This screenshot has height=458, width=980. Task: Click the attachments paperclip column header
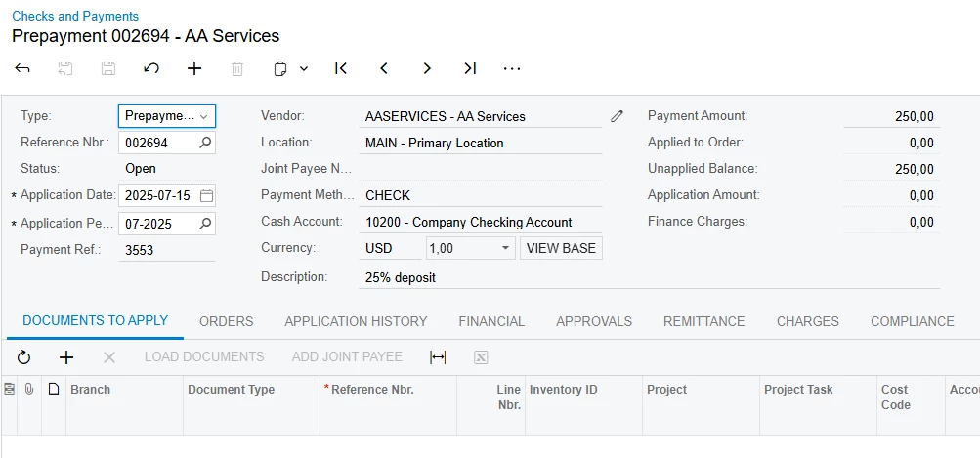click(x=28, y=390)
